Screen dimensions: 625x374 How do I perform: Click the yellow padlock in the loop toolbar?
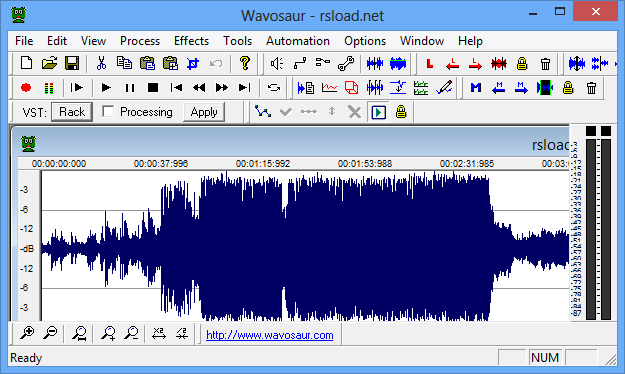click(522, 63)
